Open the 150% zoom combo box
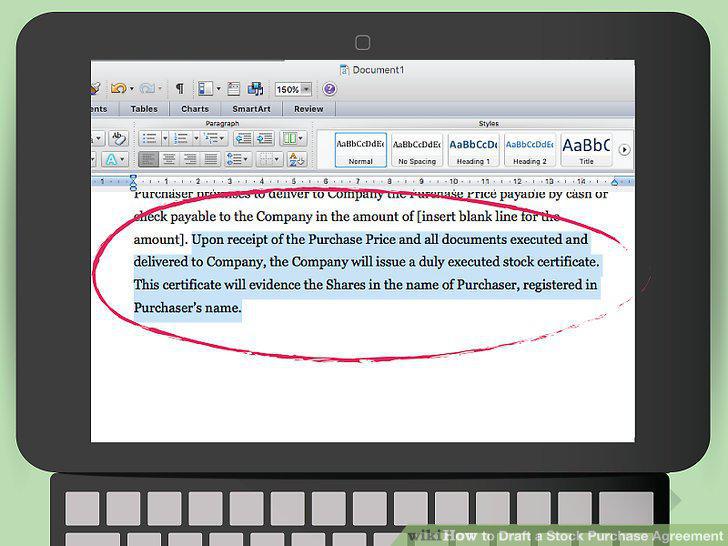 pyautogui.click(x=293, y=89)
